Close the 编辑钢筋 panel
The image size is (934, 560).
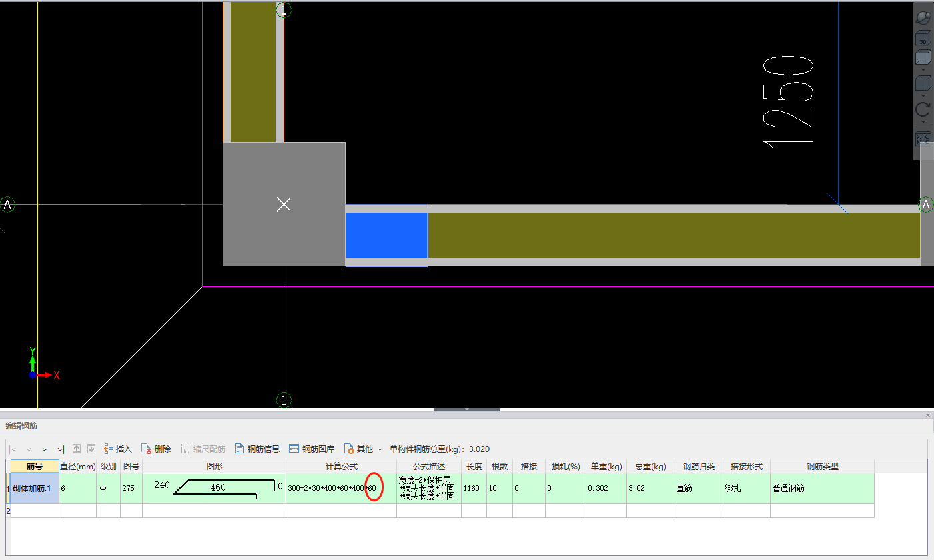pos(928,415)
